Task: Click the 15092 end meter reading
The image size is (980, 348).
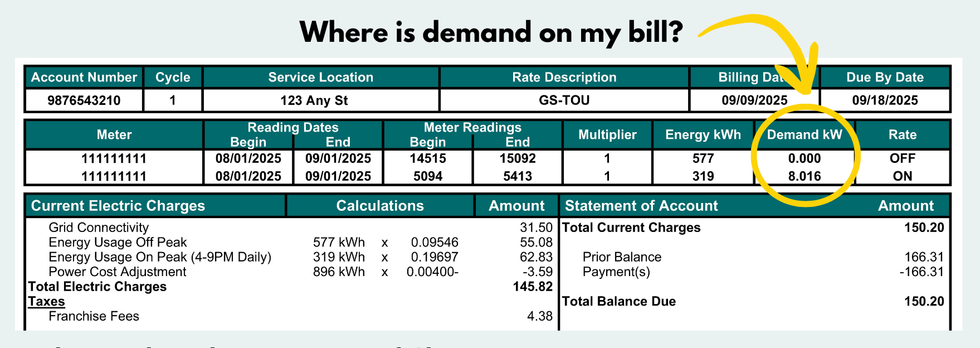Action: [517, 158]
